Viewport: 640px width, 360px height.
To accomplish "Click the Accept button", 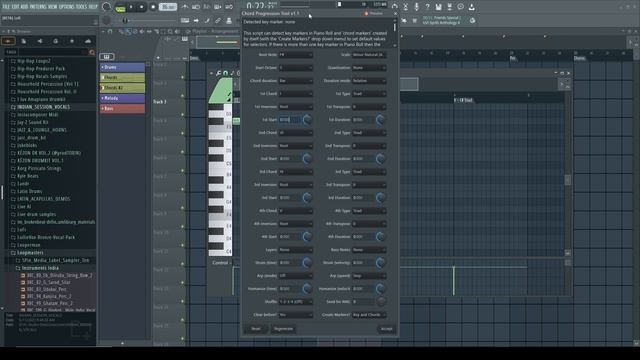I will (386, 329).
